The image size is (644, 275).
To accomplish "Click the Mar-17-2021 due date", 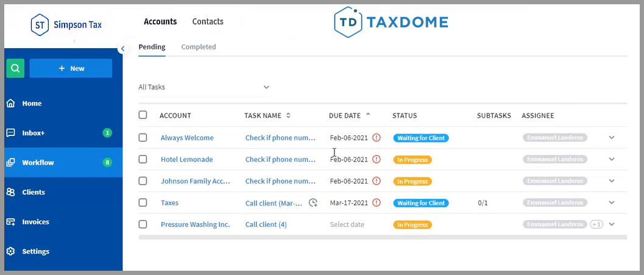I will [349, 202].
